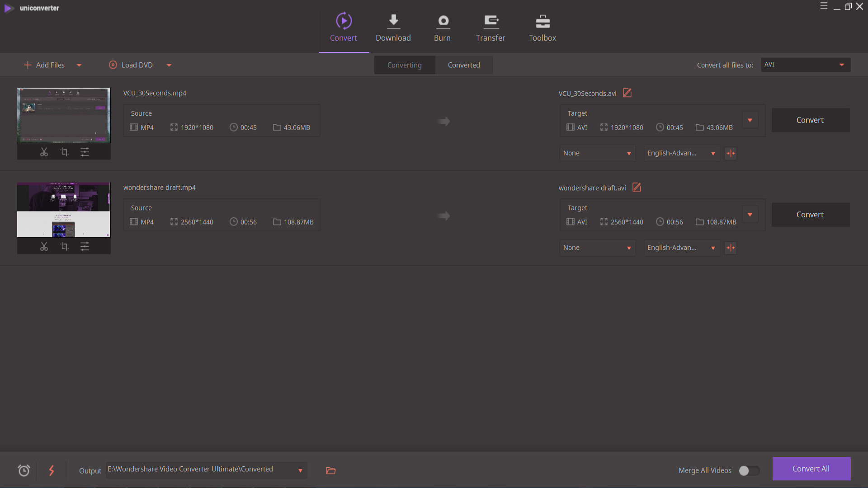Crop the VCU_30Seconds.mp4 video
This screenshot has width=868, height=488.
[64, 152]
